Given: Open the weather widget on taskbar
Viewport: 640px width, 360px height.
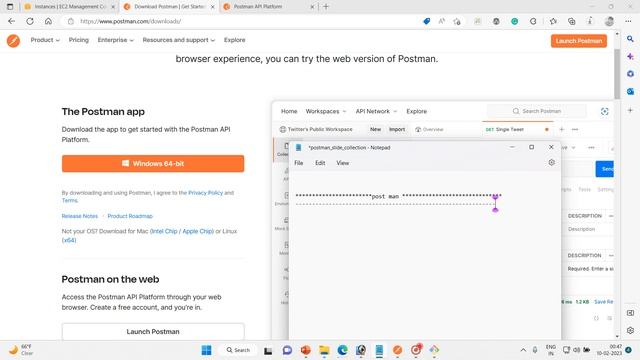Looking at the screenshot, I should pyautogui.click(x=21, y=350).
